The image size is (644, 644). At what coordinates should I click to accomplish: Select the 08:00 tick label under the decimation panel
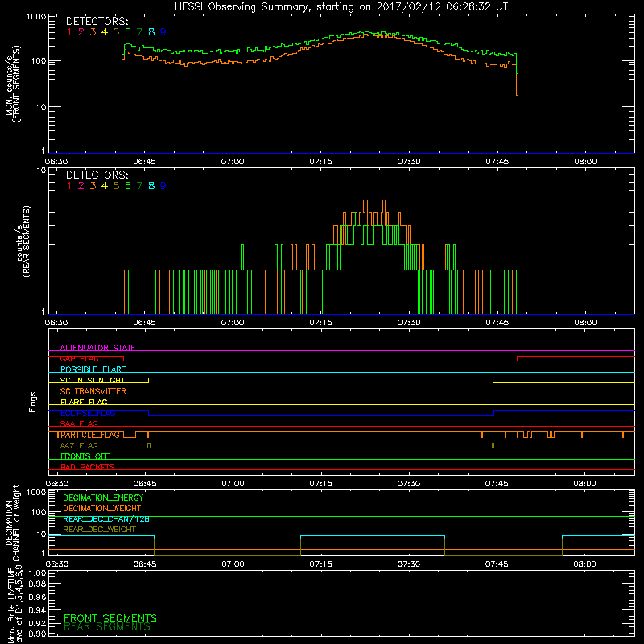(585, 564)
